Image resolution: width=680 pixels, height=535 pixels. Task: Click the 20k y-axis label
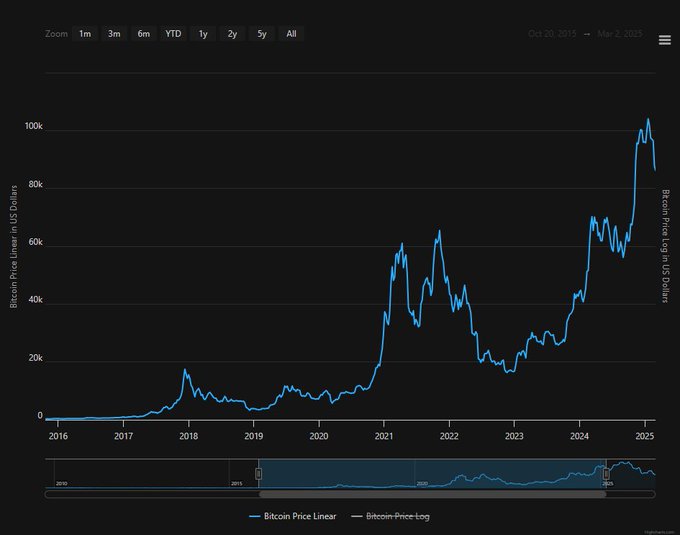pos(36,358)
